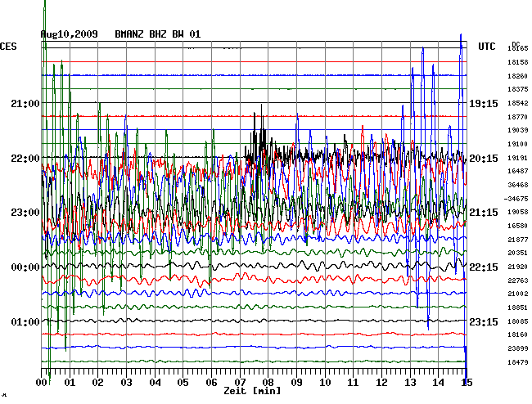Click the minute tick label "09"
This screenshot has width=532, height=404.
296,383
